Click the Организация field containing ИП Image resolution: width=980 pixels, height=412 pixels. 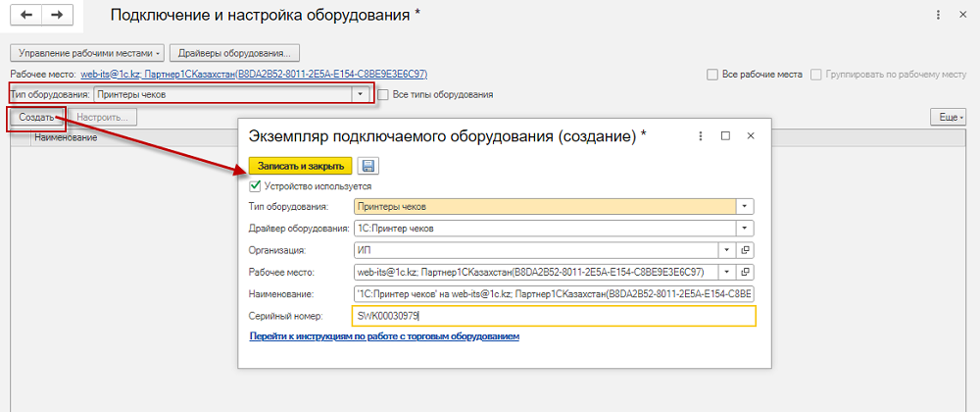pyautogui.click(x=536, y=250)
